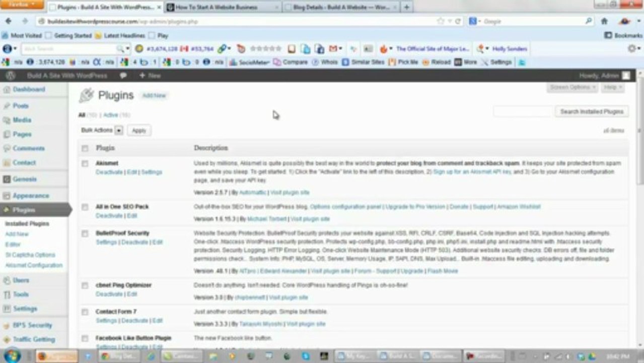
Task: Check the BulletProof Security checkbox
Action: 85,233
